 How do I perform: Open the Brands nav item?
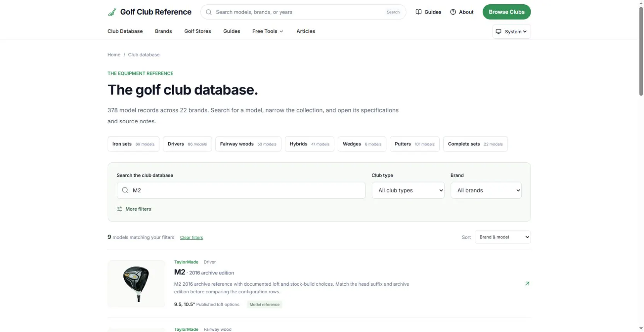(163, 31)
